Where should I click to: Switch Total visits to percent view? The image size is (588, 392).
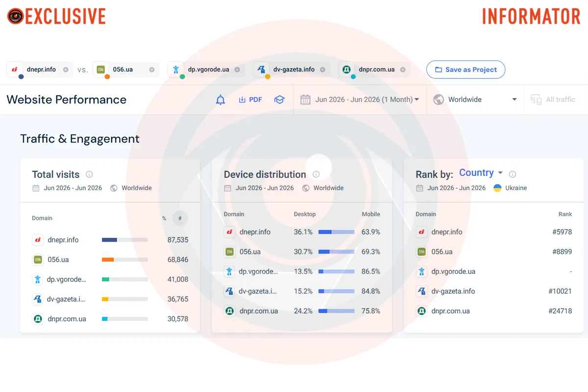[x=164, y=218]
